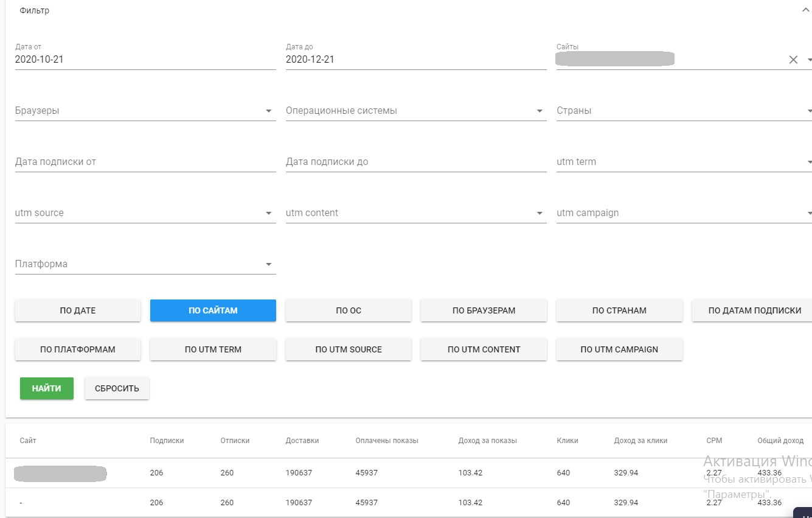Expand the Операционные системы dropdown
This screenshot has height=518, width=812.
(539, 111)
